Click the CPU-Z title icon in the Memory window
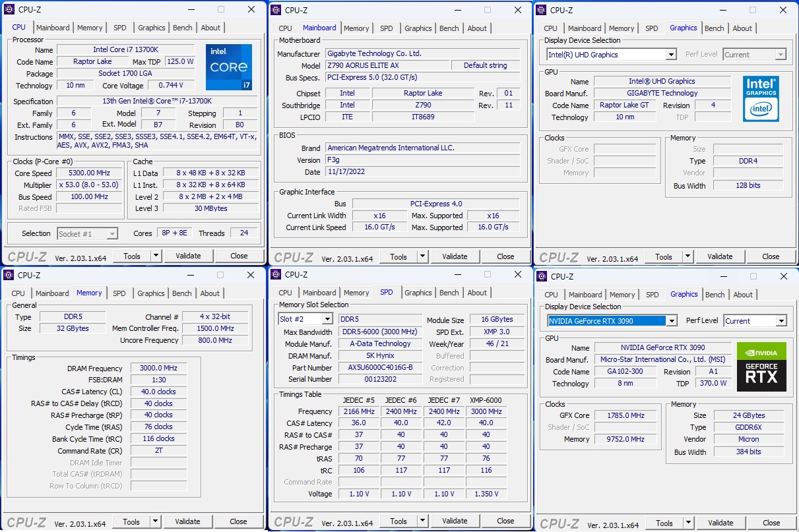Viewport: 799px width, 532px height. tap(9, 275)
